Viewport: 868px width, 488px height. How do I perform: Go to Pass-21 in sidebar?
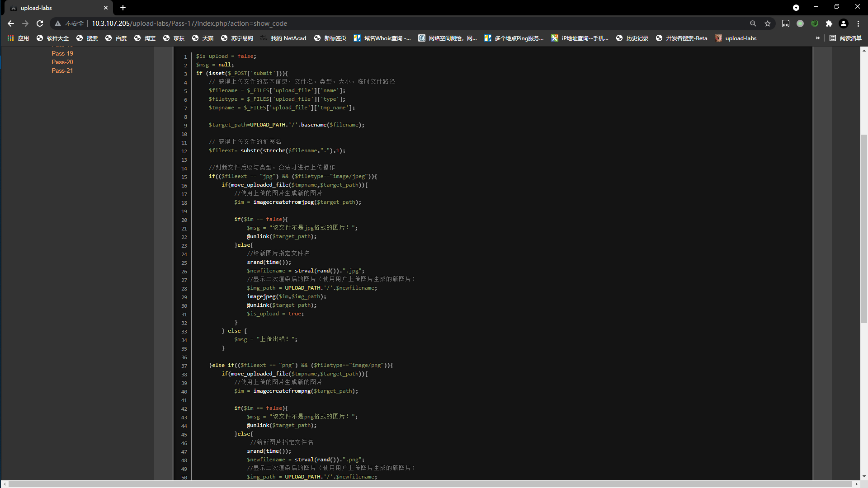pyautogui.click(x=62, y=70)
